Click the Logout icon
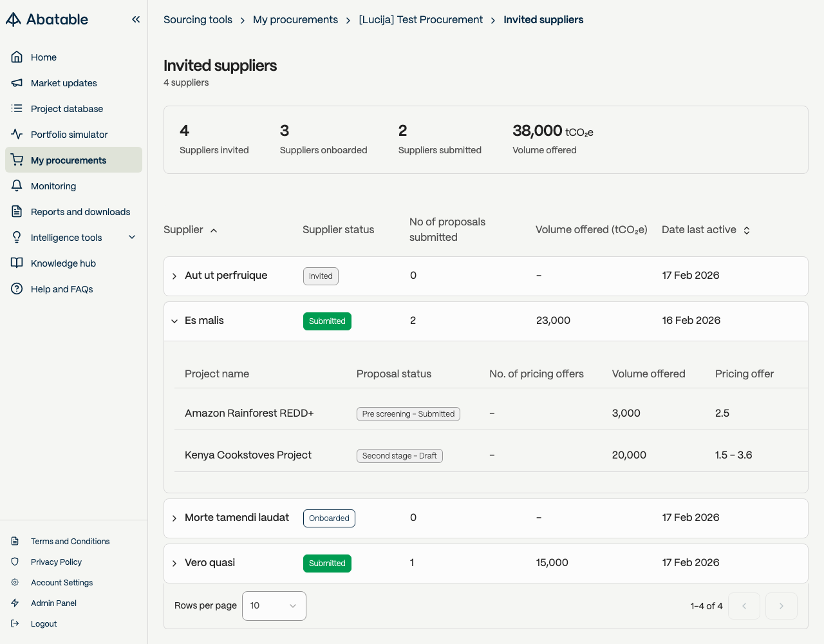Image resolution: width=824 pixels, height=644 pixels. click(15, 624)
